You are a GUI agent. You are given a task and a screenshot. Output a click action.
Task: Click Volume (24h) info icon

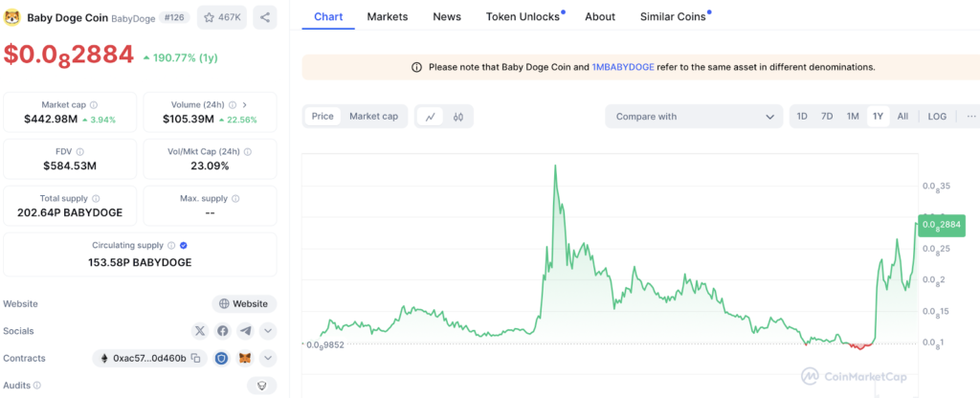233,105
